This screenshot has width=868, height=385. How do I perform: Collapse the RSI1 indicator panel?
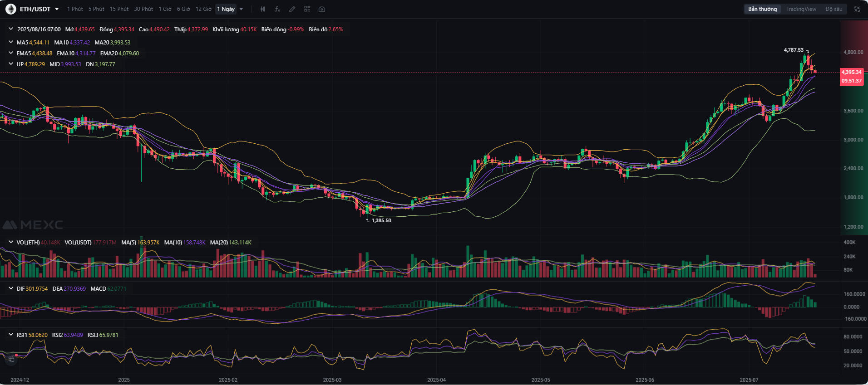(x=11, y=335)
